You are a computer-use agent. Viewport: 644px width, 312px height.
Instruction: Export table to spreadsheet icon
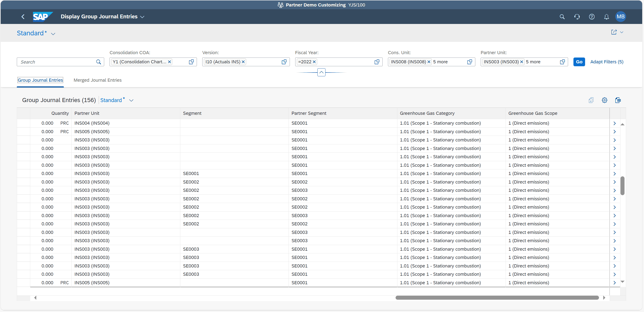(618, 100)
